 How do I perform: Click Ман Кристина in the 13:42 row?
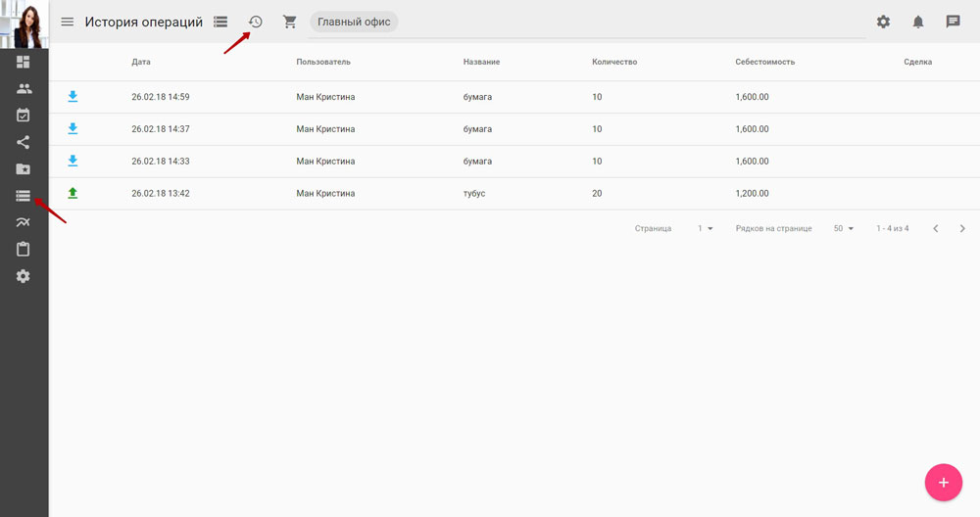click(x=325, y=193)
